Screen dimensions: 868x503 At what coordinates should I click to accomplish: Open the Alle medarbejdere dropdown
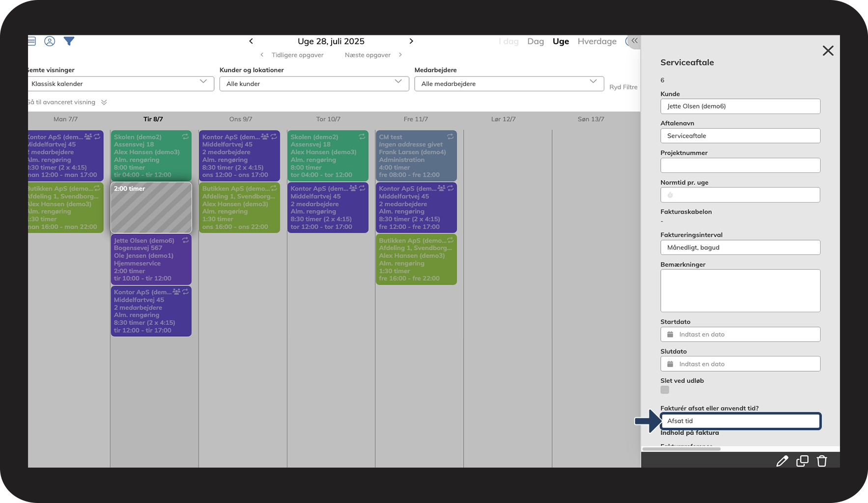coord(509,84)
